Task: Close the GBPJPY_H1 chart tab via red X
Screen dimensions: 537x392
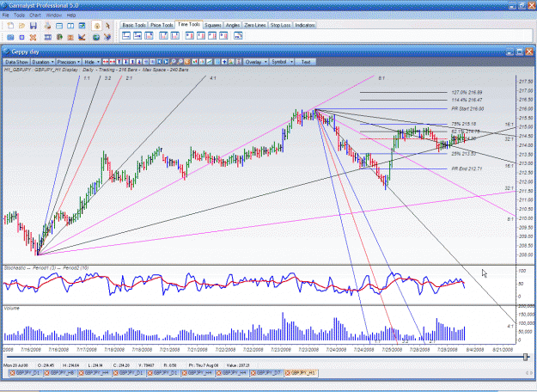Action: 288,373
